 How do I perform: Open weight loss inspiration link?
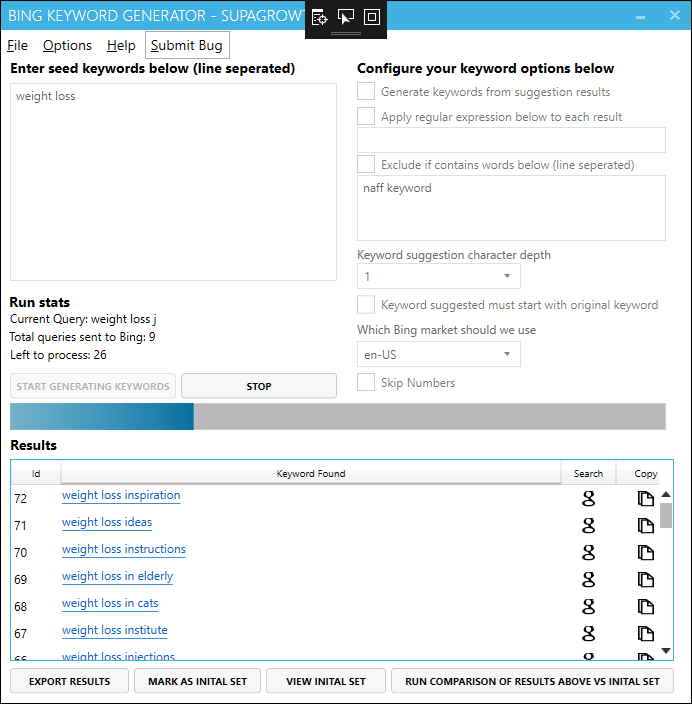tap(121, 495)
